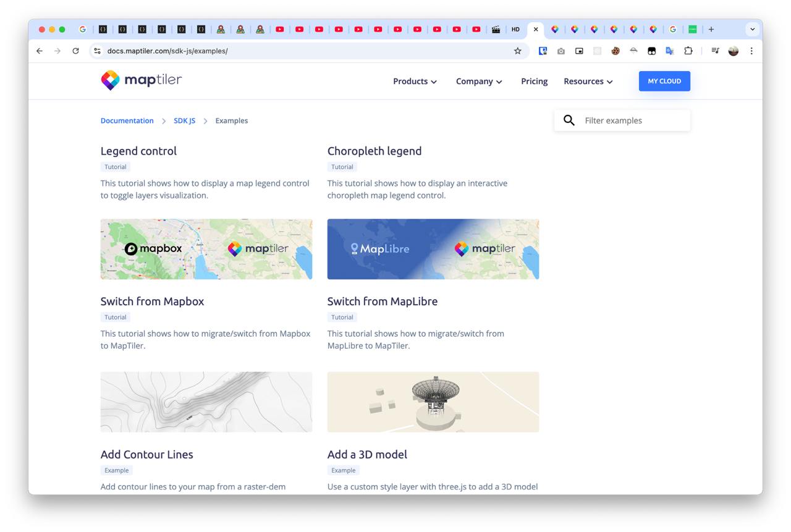791x532 pixels.
Task: Expand the Company menu
Action: tap(479, 81)
